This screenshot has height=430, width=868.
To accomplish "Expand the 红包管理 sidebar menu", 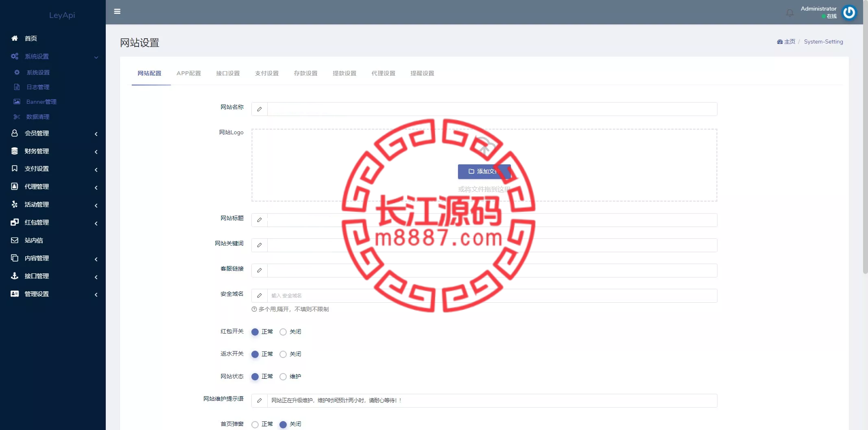I will click(x=96, y=223).
